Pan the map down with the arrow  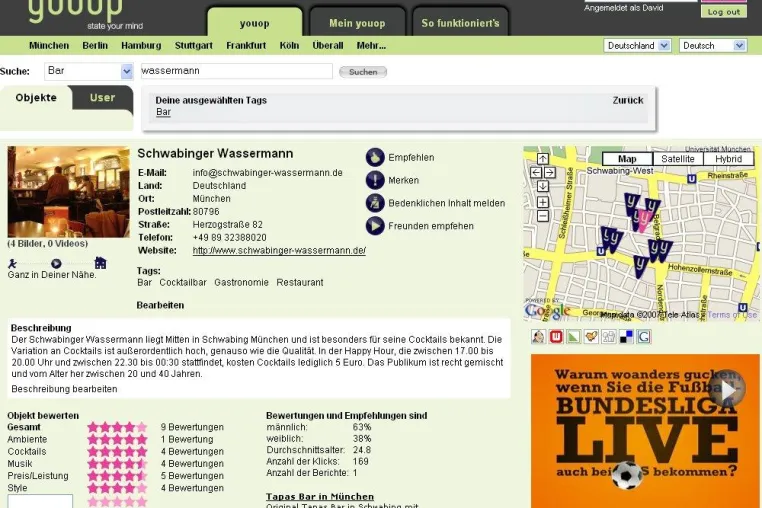(542, 186)
